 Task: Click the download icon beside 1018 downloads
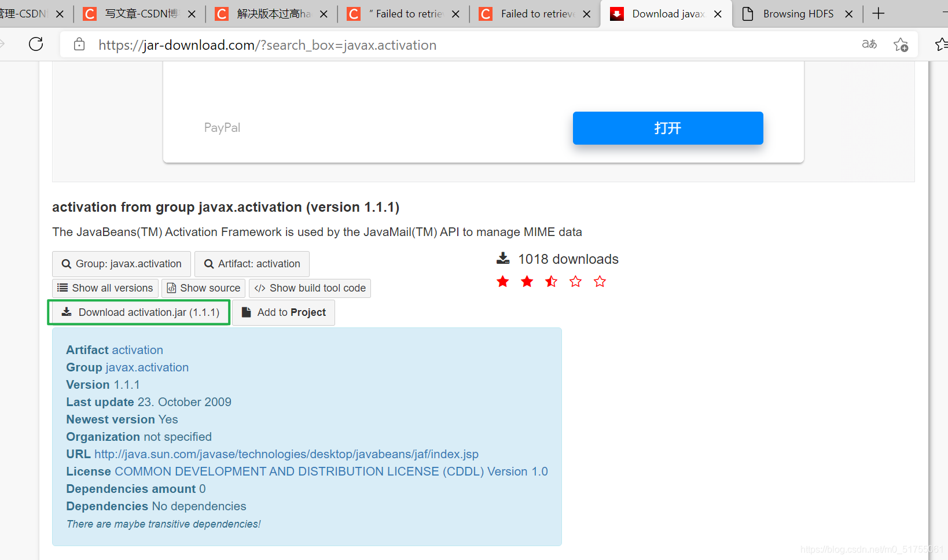(503, 257)
